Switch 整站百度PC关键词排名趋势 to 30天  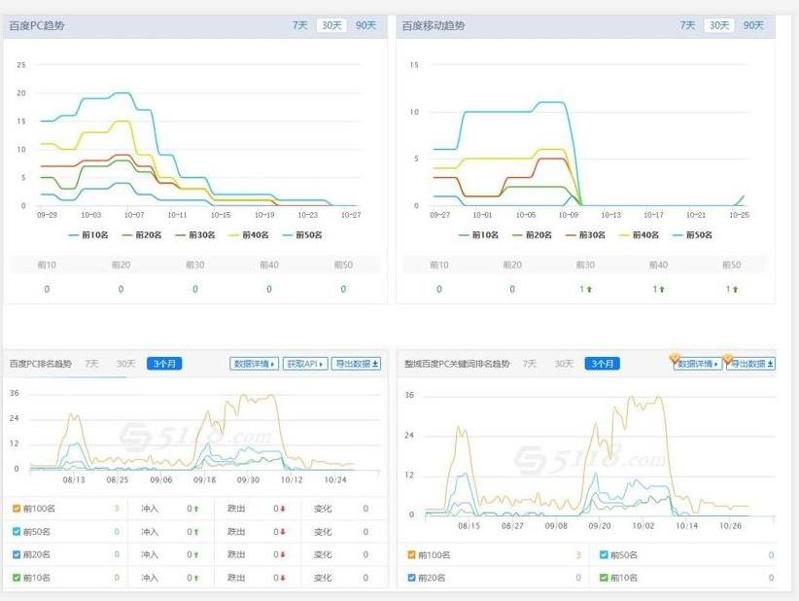coord(564,363)
